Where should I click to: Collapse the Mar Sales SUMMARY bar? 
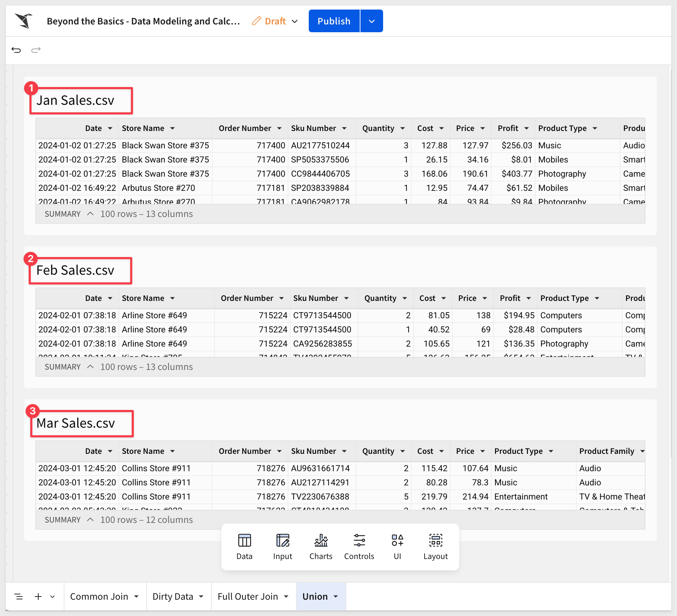(90, 520)
